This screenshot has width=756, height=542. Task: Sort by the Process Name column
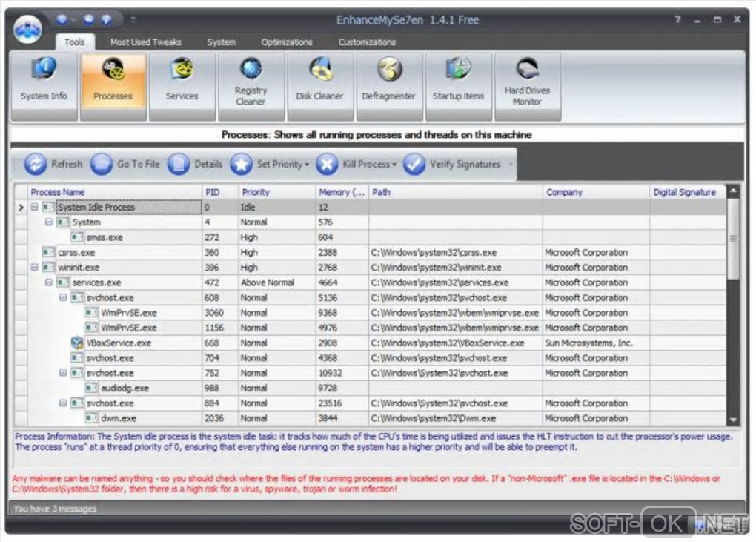pyautogui.click(x=115, y=192)
